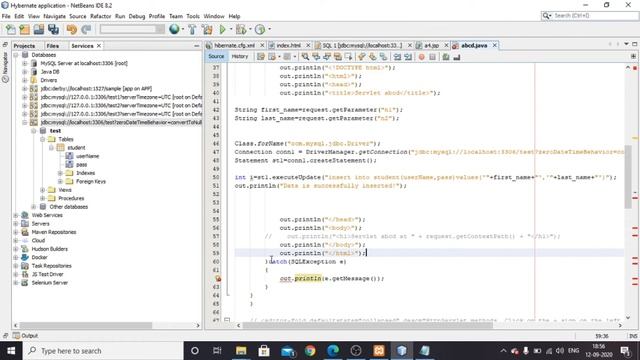Click the error lightbulb icon at line 62
The image size is (640, 360).
[x=218, y=278]
